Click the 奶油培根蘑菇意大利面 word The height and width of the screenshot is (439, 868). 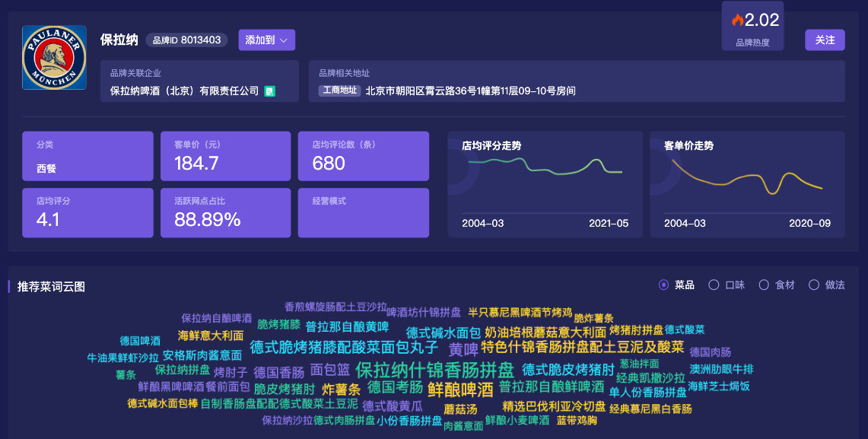pos(545,332)
